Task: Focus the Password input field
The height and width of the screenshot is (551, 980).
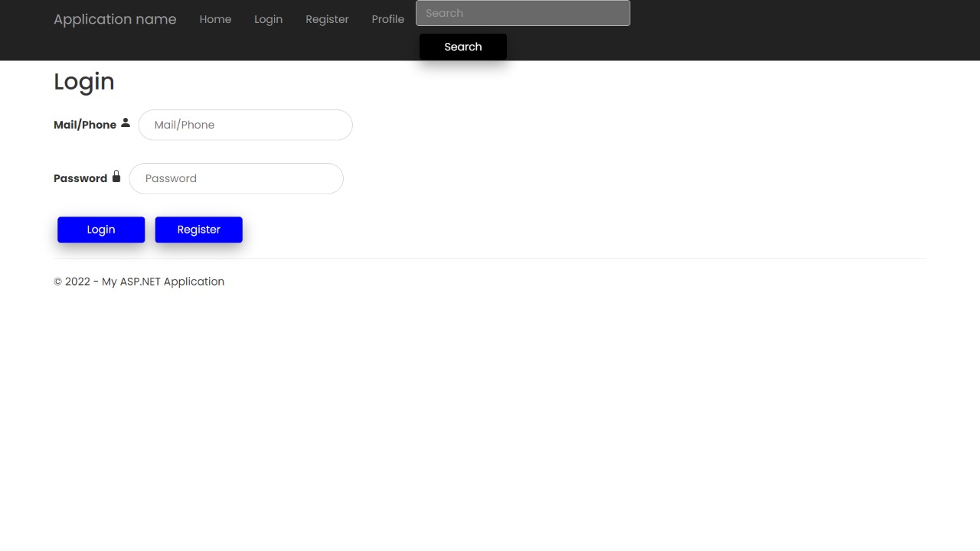Action: point(236,178)
